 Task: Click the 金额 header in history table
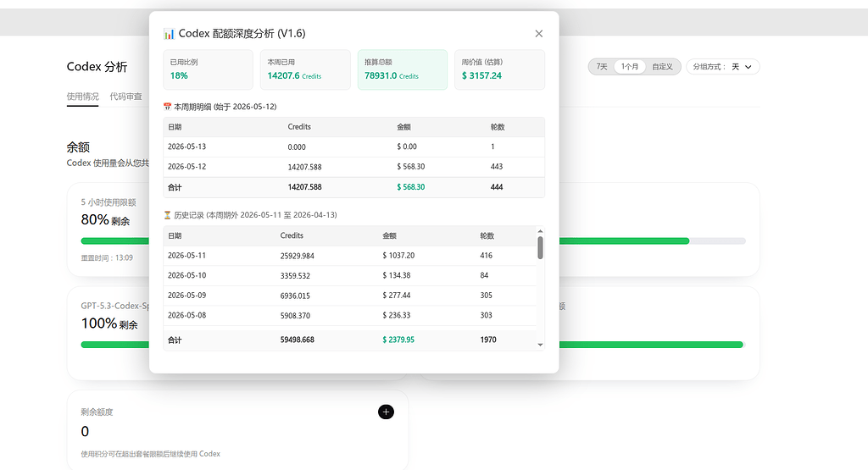389,235
